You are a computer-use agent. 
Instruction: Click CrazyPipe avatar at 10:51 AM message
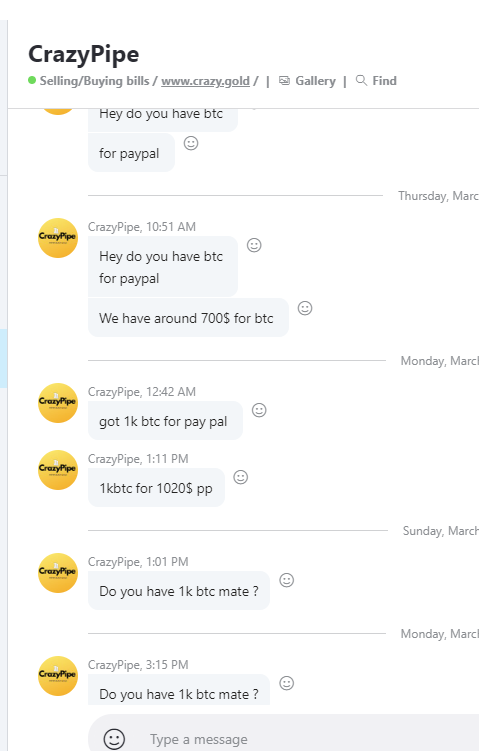[x=58, y=238]
